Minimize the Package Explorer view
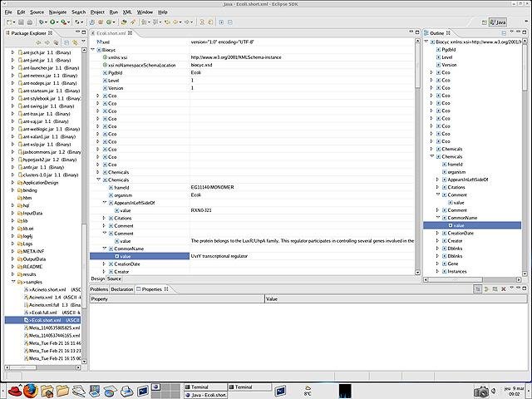532x399 pixels. pos(77,32)
